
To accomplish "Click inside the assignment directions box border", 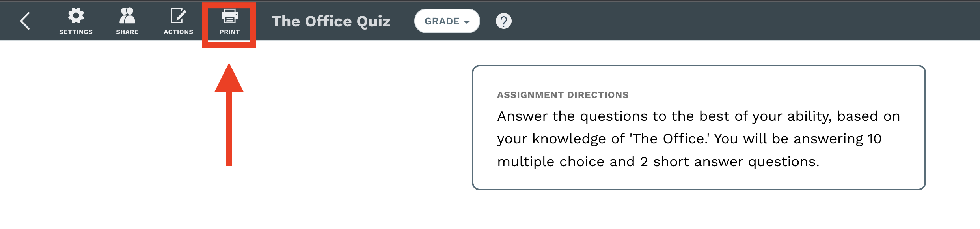I will point(699,128).
